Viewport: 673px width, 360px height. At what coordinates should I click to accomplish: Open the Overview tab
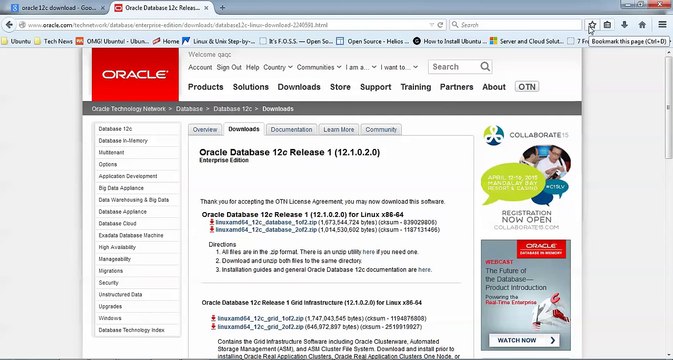tap(205, 130)
